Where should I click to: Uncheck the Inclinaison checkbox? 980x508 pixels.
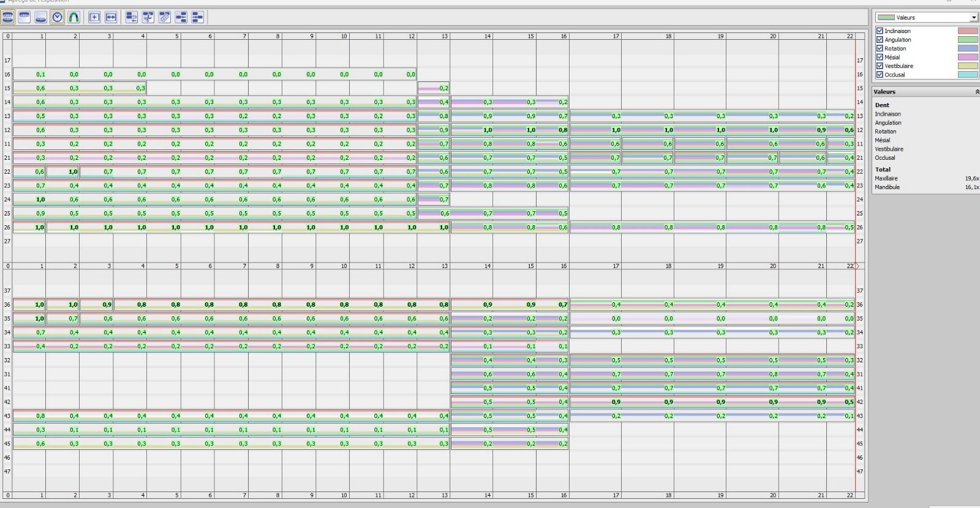pyautogui.click(x=880, y=31)
